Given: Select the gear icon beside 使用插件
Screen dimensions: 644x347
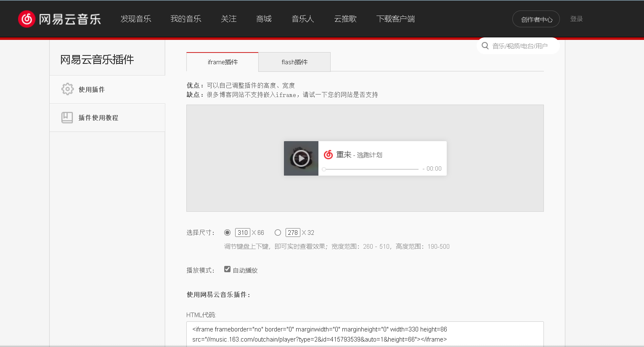Looking at the screenshot, I should [x=67, y=89].
